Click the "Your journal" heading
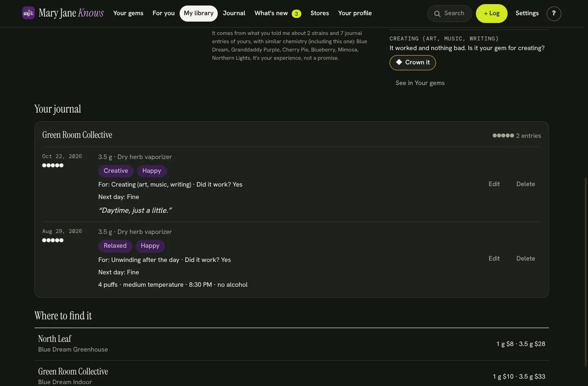The height and width of the screenshot is (386, 588). click(57, 109)
